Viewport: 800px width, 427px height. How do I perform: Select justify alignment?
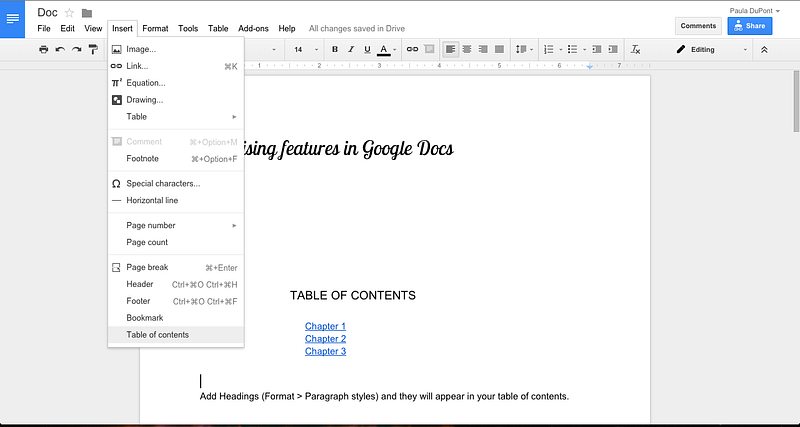click(499, 49)
